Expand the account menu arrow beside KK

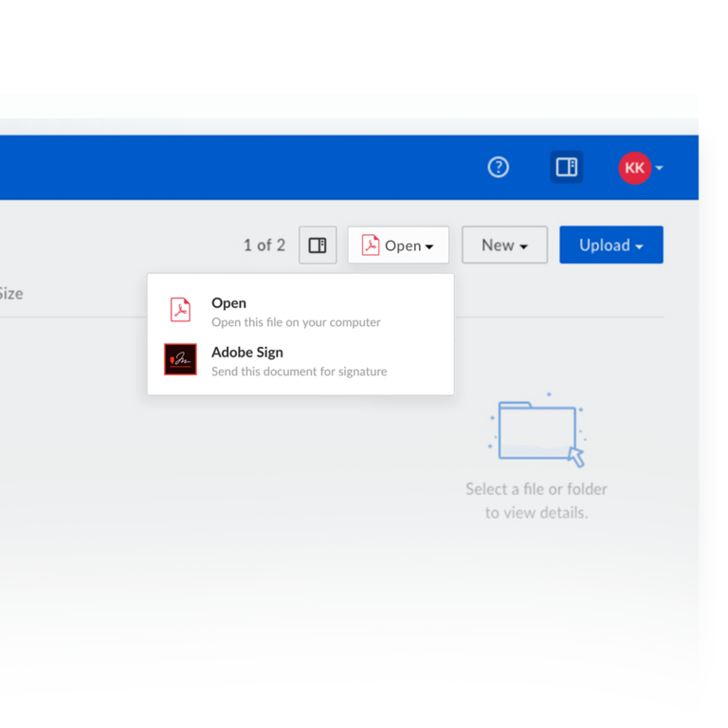tap(660, 169)
